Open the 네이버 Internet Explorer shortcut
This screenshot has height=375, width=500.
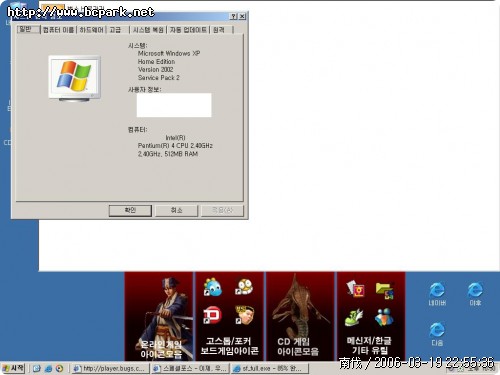tap(437, 294)
